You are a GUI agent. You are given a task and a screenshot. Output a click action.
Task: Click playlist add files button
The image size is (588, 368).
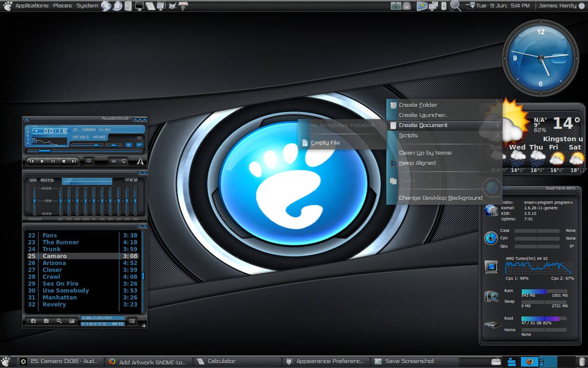tap(33, 321)
